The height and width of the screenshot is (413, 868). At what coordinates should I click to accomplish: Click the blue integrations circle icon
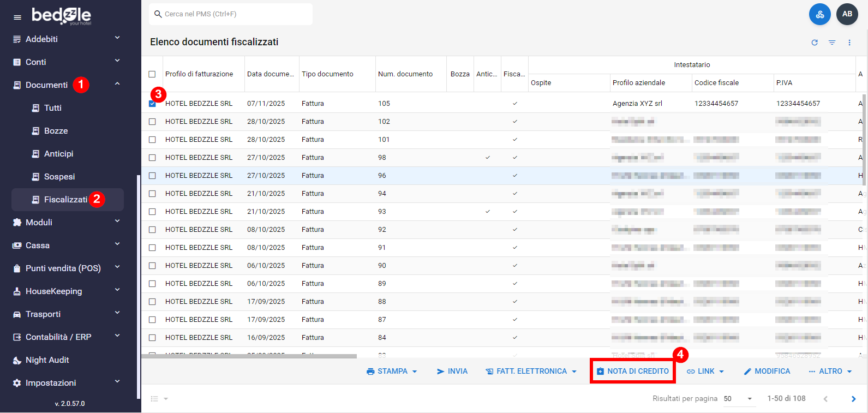click(819, 14)
